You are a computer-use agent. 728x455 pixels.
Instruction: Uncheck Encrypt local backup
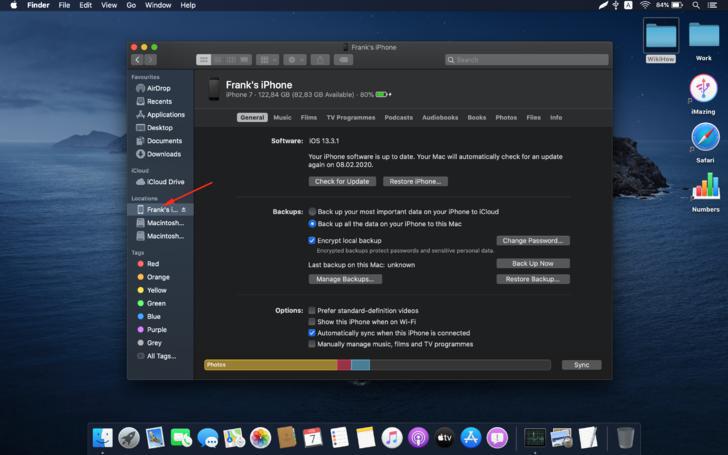(x=312, y=240)
